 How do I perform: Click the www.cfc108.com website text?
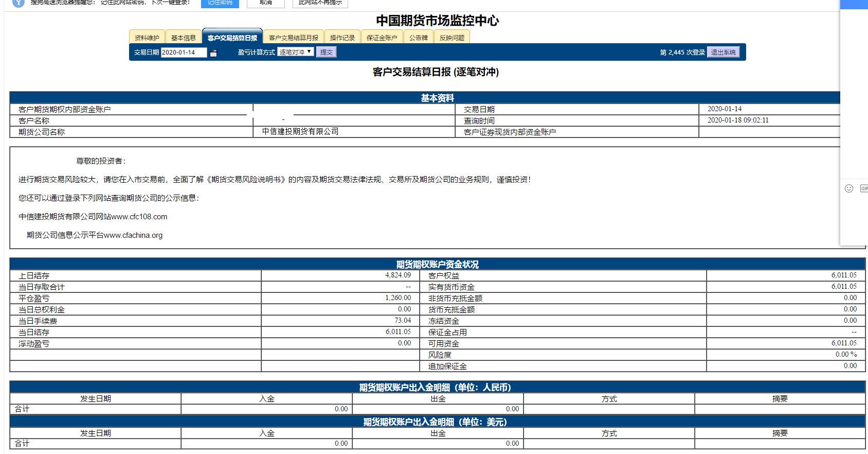[x=139, y=217]
